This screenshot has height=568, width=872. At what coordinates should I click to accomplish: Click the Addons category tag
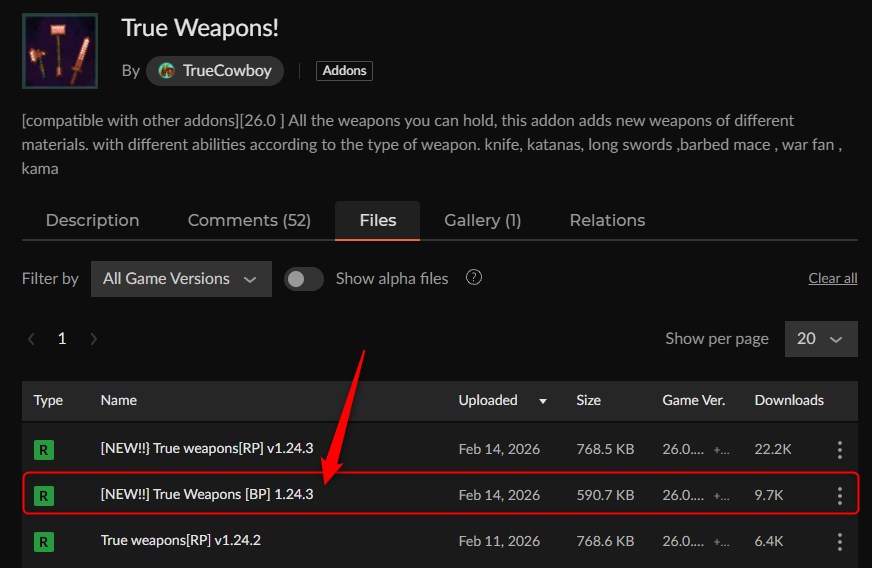(x=344, y=71)
